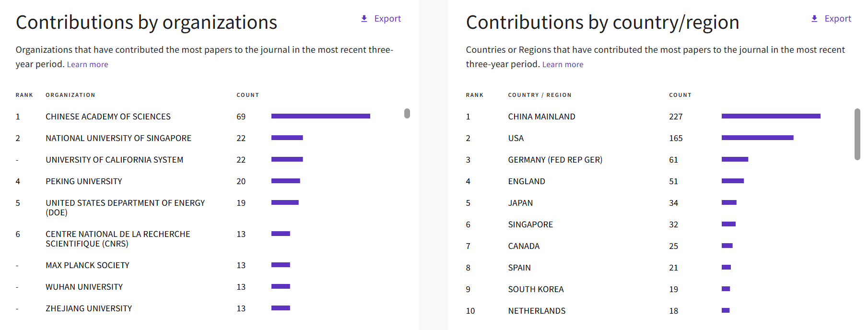Select Netherlands country entry

tap(537, 311)
